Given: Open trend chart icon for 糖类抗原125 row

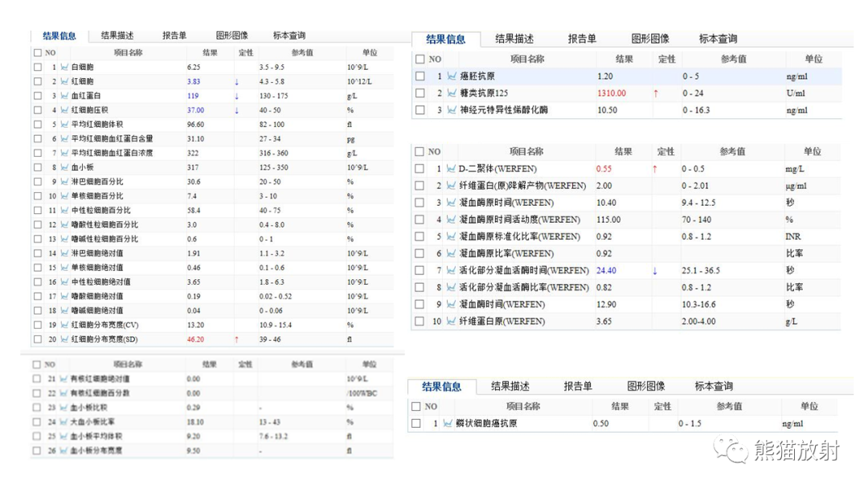Looking at the screenshot, I should [x=452, y=93].
